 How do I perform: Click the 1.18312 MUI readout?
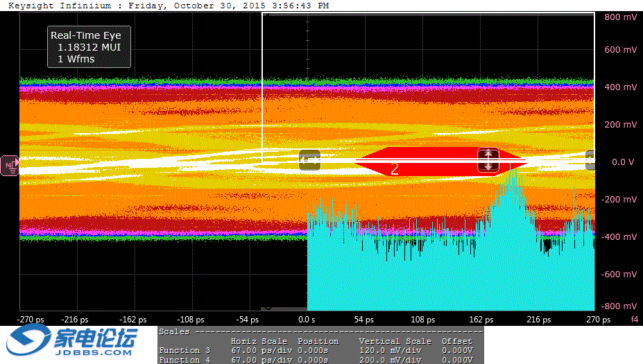tap(89, 47)
